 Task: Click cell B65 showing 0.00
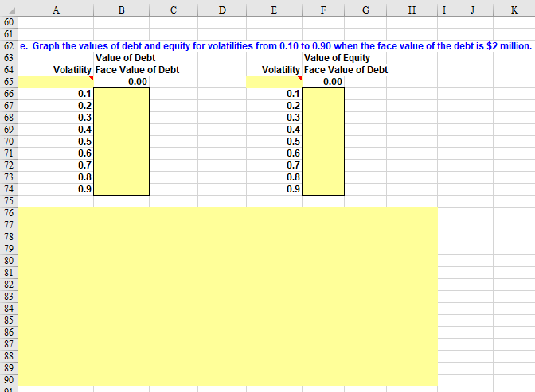click(x=122, y=82)
